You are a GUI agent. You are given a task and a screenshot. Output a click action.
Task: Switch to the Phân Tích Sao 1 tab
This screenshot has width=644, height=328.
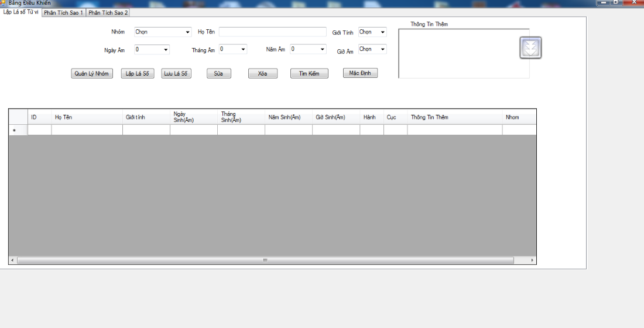tap(64, 12)
